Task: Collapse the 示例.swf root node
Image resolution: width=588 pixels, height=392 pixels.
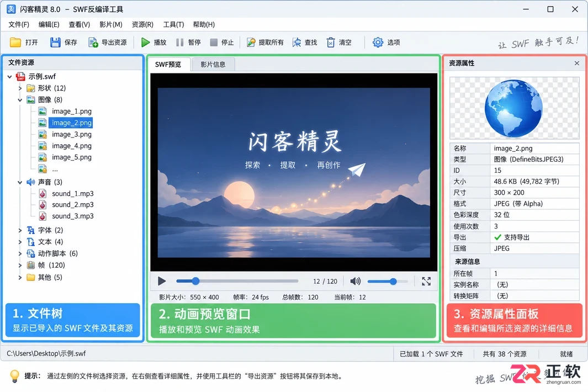Action: 9,77
